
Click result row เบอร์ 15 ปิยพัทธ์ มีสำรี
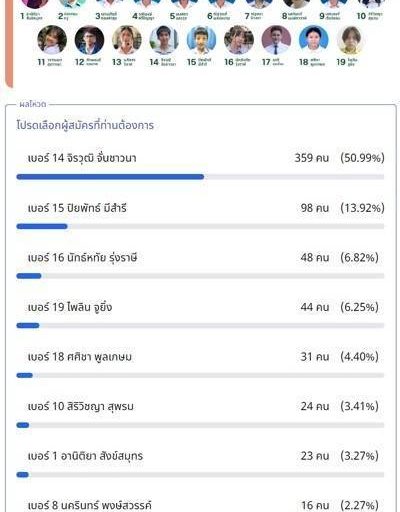point(200,216)
